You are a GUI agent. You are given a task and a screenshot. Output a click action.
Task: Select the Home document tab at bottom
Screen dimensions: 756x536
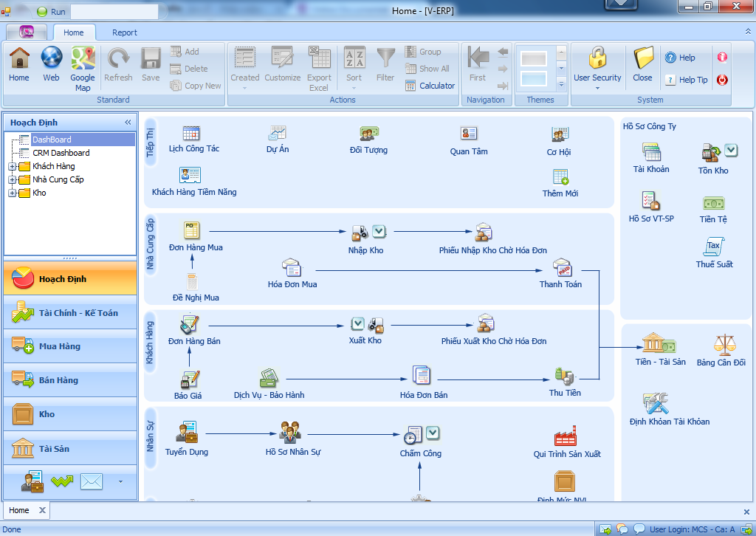click(19, 510)
